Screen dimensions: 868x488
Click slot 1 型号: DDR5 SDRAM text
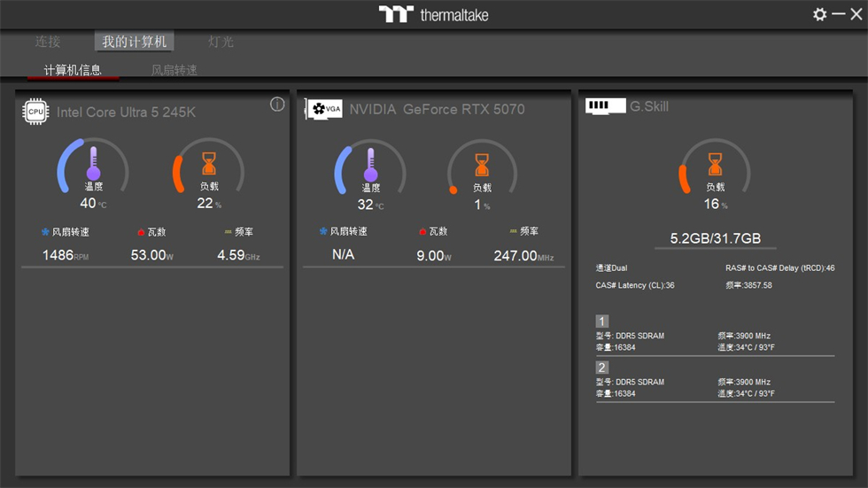pos(630,336)
